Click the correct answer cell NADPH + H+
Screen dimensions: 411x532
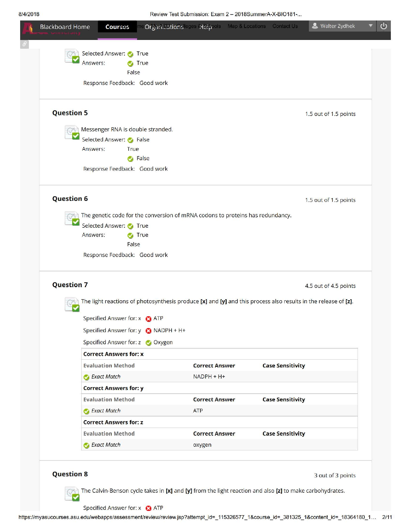tap(209, 376)
